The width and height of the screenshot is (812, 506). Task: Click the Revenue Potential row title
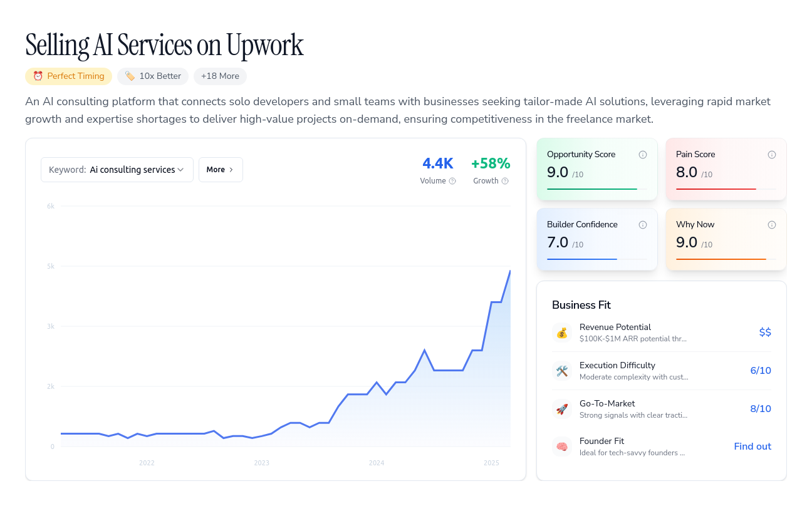(615, 327)
